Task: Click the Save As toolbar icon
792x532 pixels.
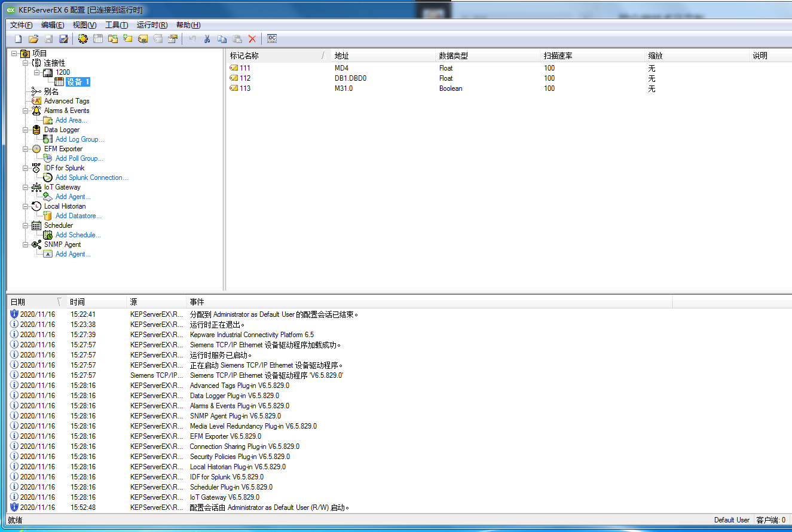Action: click(63, 39)
